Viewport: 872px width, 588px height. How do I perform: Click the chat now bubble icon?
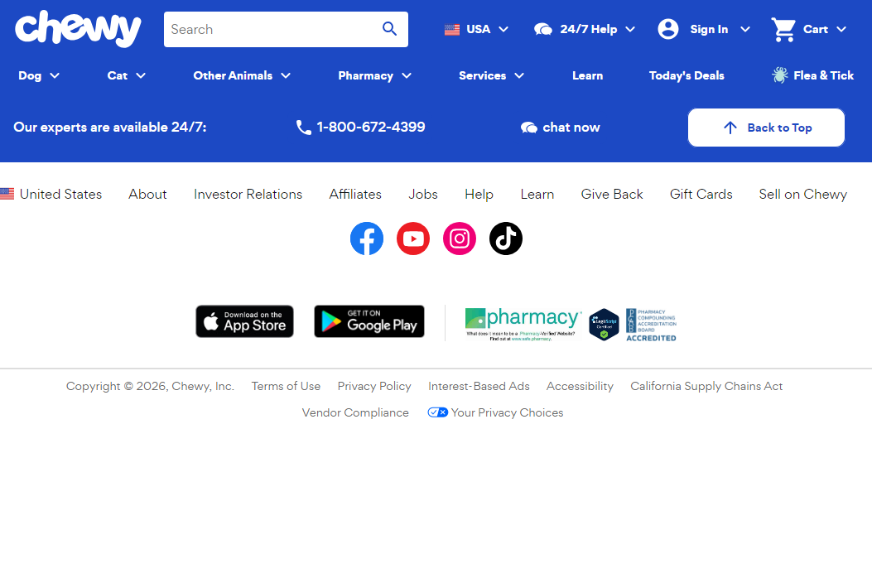pyautogui.click(x=529, y=128)
